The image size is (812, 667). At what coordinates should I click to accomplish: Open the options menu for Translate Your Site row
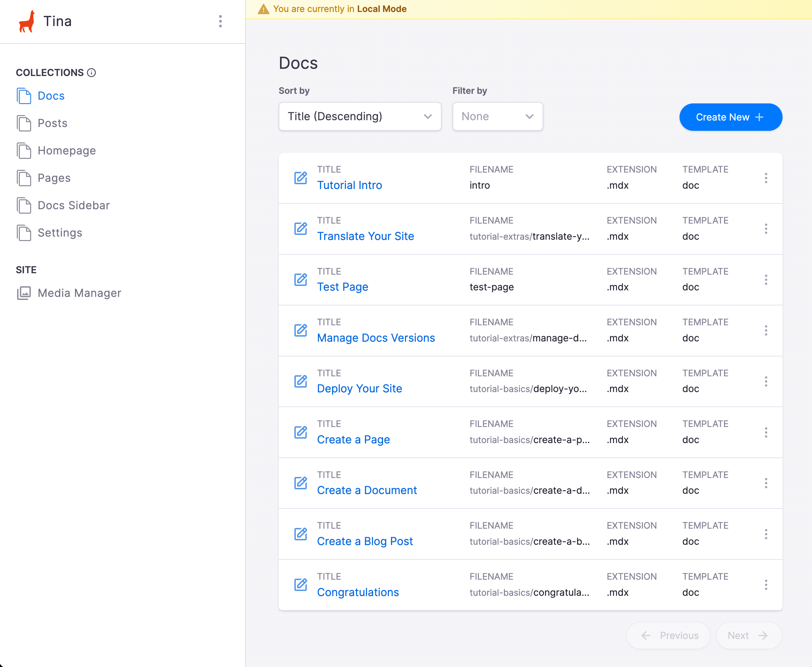tap(765, 229)
